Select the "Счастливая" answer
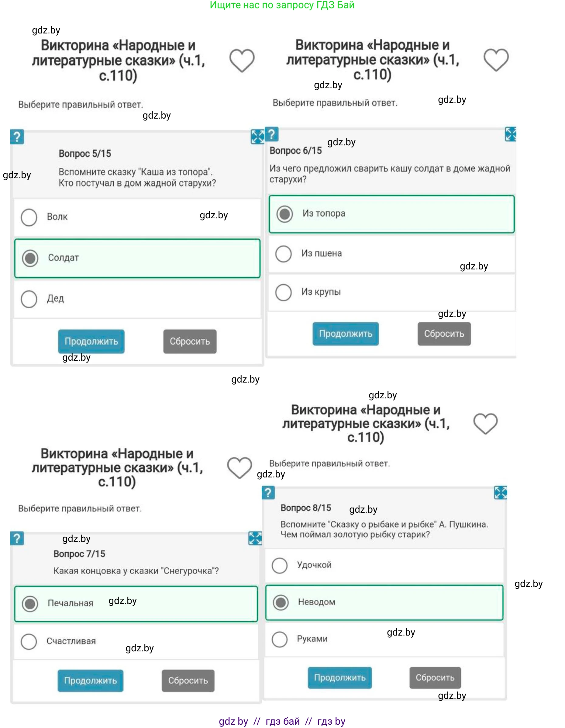The width and height of the screenshot is (565, 728). [29, 641]
